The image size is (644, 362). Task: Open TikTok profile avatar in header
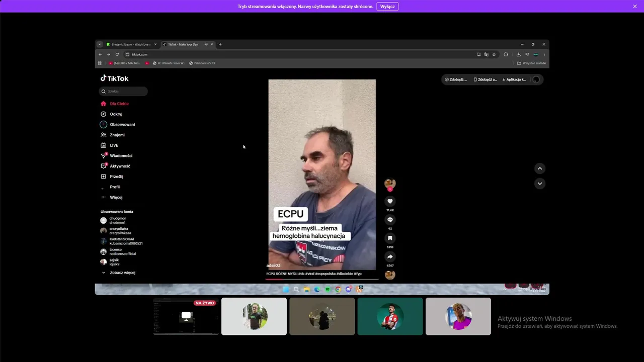[x=536, y=79]
